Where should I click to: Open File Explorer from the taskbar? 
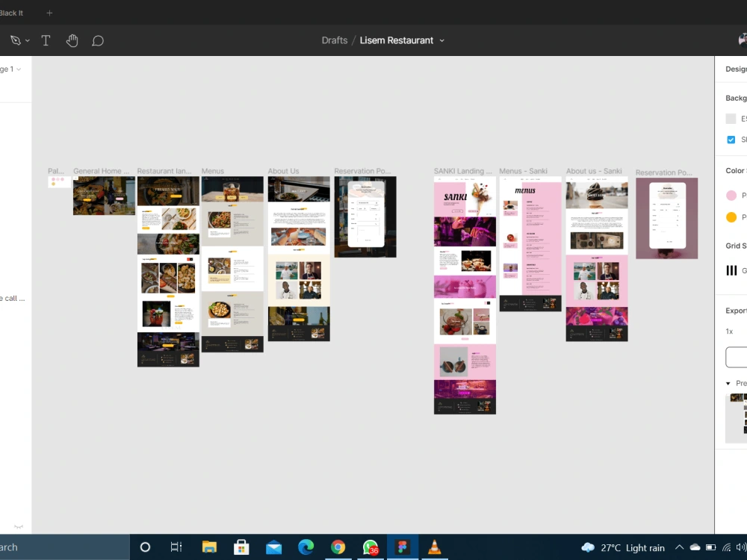tap(209, 547)
